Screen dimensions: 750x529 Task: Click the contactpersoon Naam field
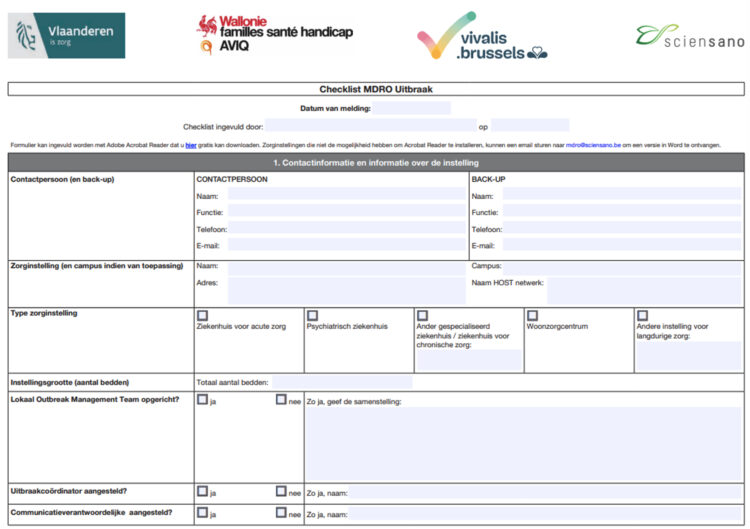point(345,195)
